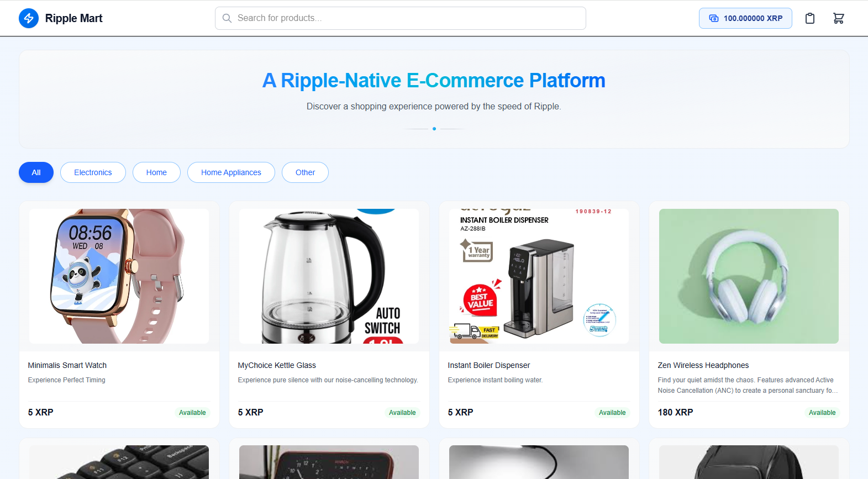Click the wallet icon in XRP balance
868x479 pixels.
tap(714, 18)
